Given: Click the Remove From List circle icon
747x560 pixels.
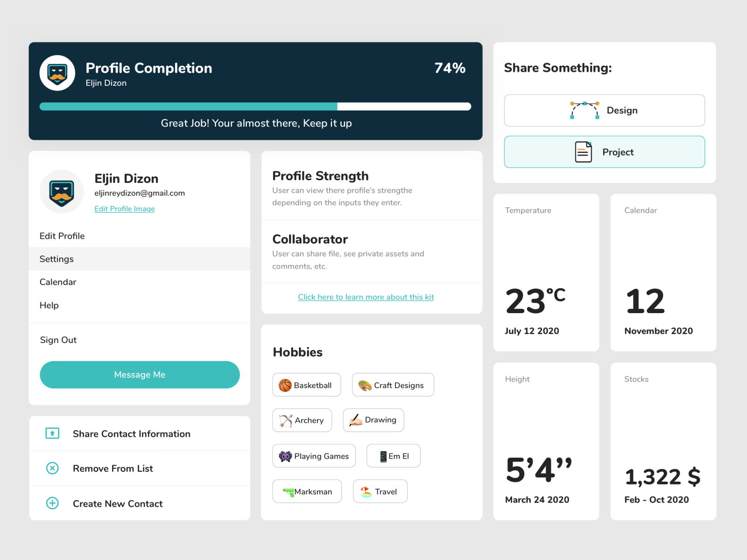Looking at the screenshot, I should pos(52,469).
